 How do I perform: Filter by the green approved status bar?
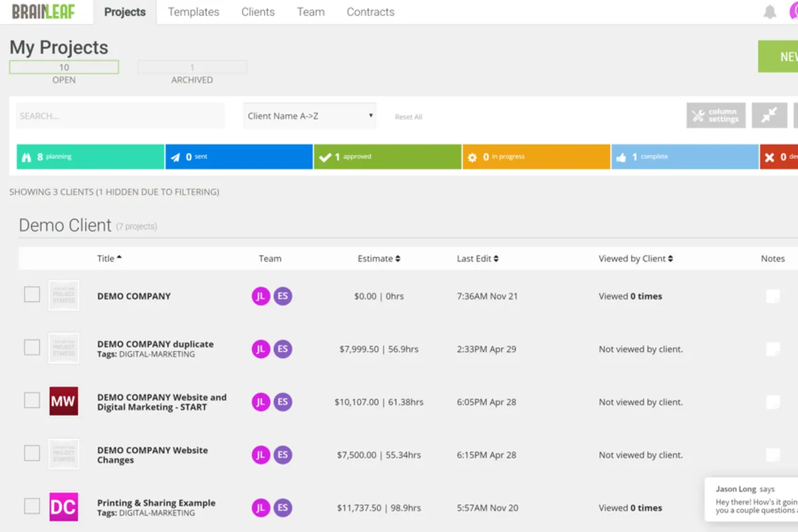pos(387,157)
